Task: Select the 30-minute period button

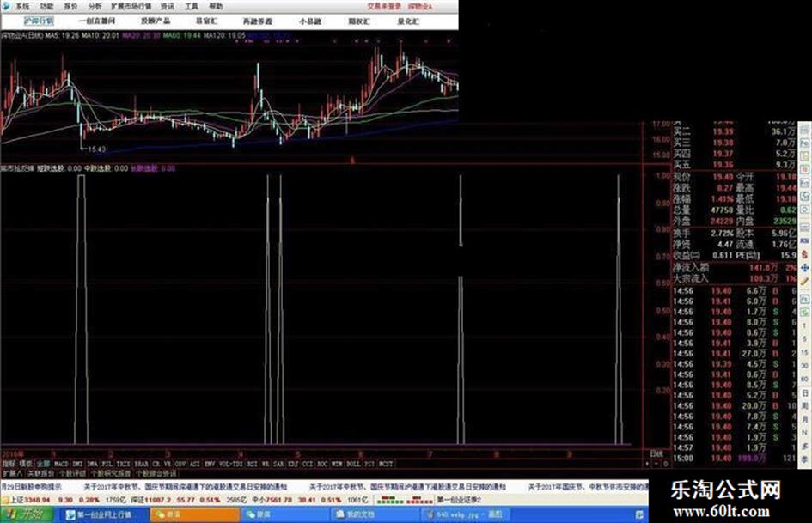Action: [x=805, y=366]
